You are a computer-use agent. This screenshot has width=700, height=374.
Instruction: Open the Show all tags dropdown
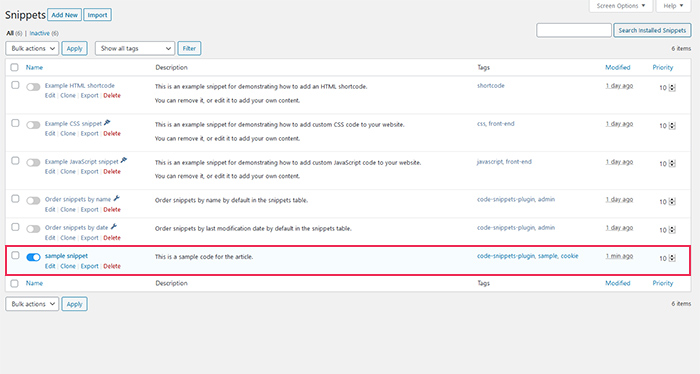point(135,48)
